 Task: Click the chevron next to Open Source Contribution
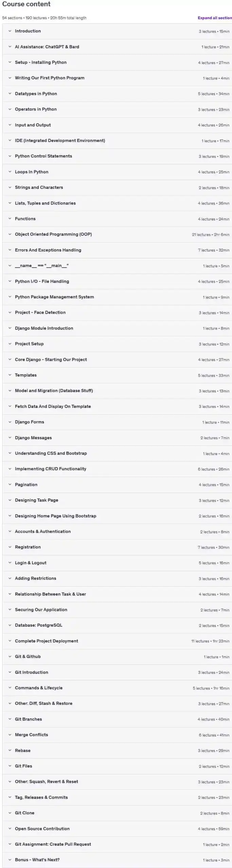10,829
